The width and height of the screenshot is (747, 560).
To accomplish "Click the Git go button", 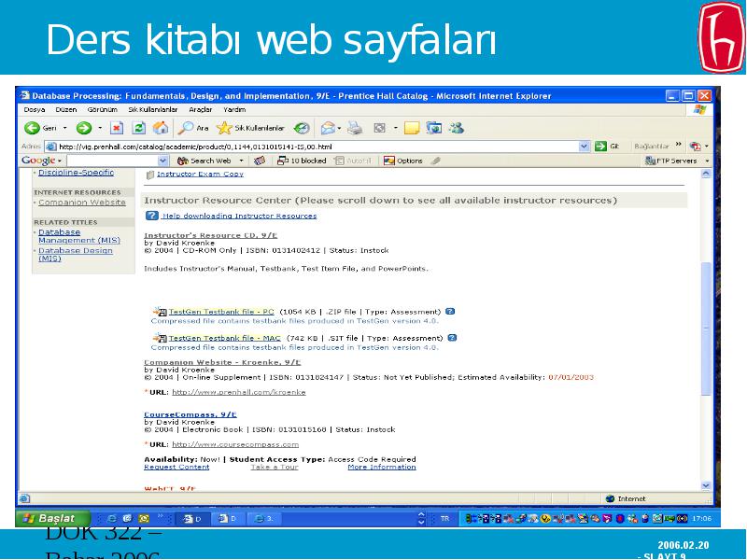I will point(606,147).
